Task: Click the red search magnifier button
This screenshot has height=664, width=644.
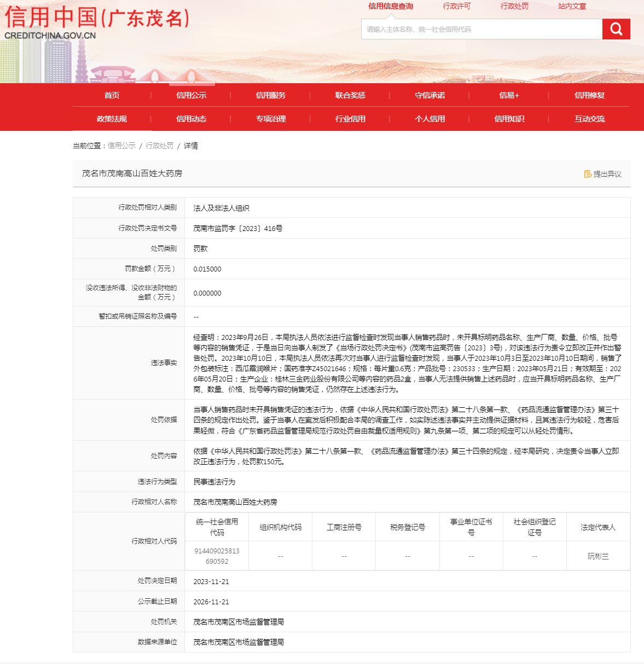Action: (x=616, y=29)
